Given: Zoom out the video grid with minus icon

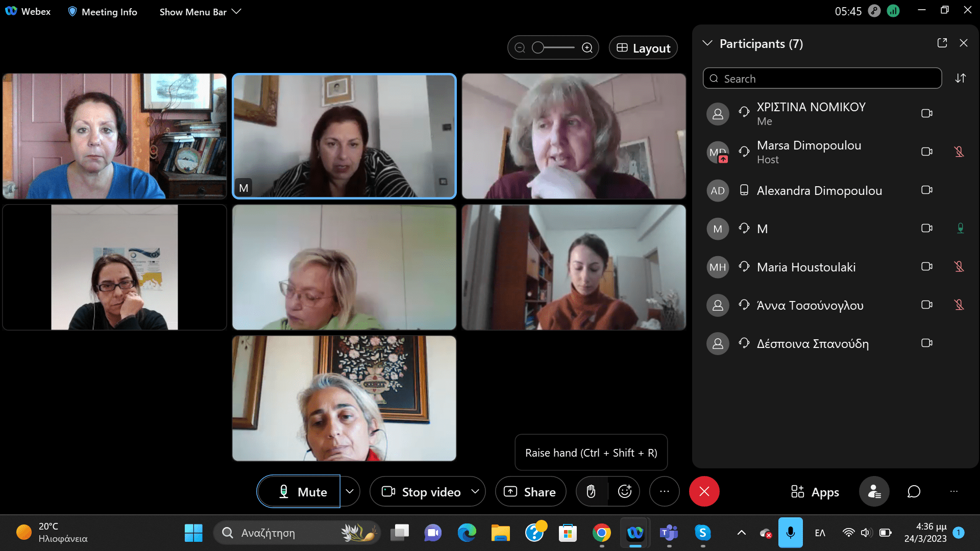Looking at the screenshot, I should coord(520,47).
